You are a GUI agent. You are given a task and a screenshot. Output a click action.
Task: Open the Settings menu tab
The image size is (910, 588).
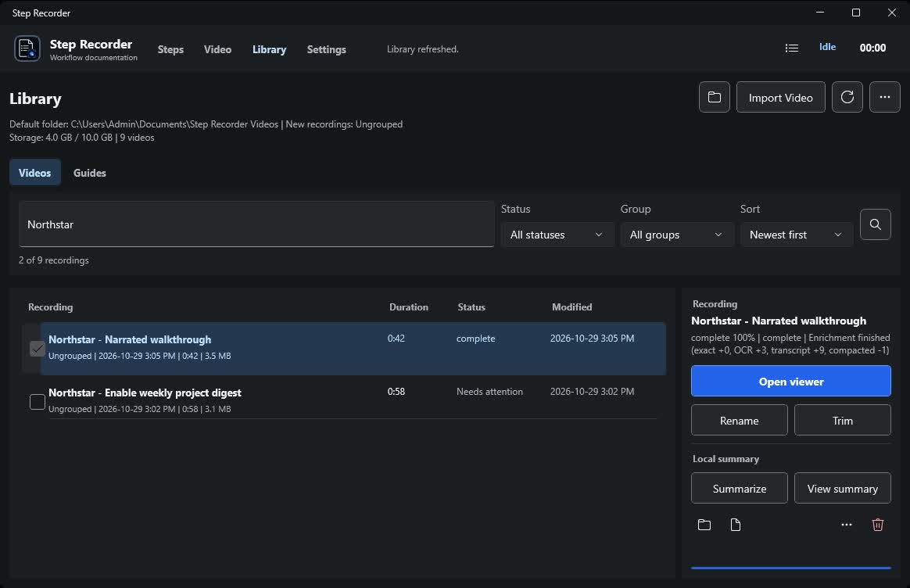[x=326, y=49]
